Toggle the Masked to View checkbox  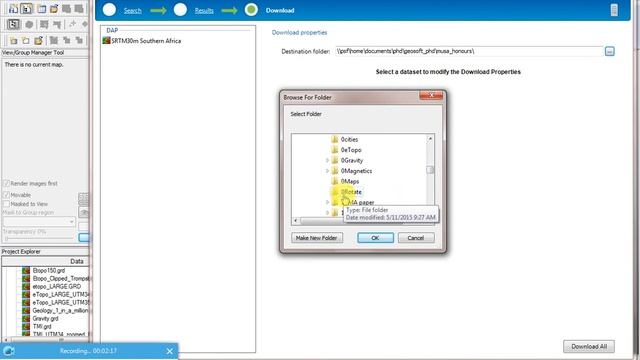point(6,204)
